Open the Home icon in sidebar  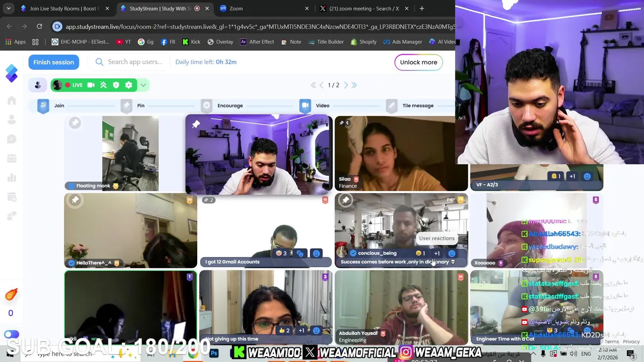coord(12,101)
